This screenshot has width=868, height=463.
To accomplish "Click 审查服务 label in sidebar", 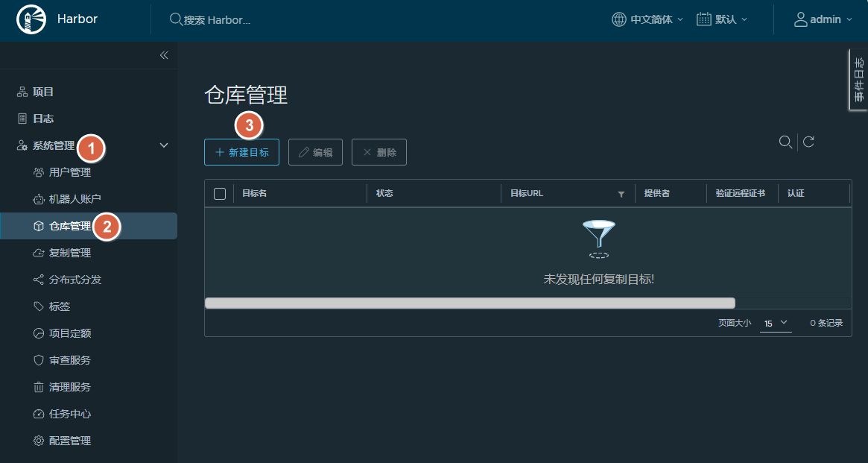I will pyautogui.click(x=70, y=360).
